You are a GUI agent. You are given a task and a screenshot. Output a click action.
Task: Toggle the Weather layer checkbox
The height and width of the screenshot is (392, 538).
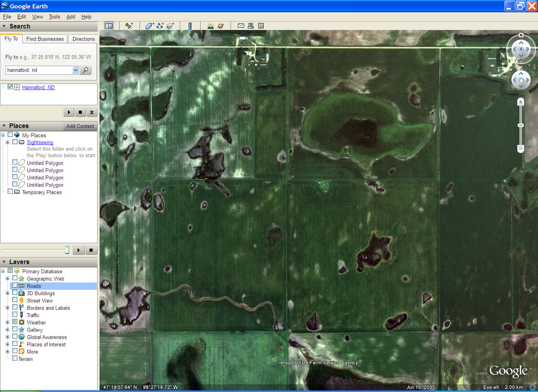point(15,322)
